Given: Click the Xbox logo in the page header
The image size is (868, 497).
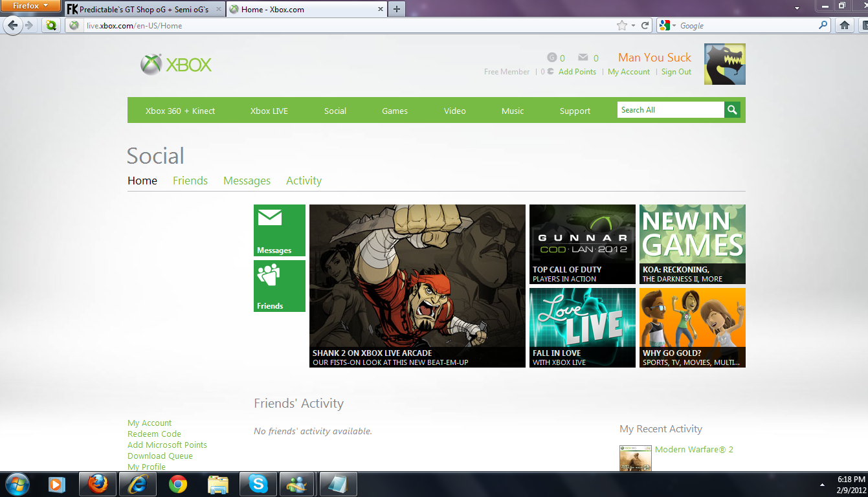Looking at the screenshot, I should [x=176, y=65].
